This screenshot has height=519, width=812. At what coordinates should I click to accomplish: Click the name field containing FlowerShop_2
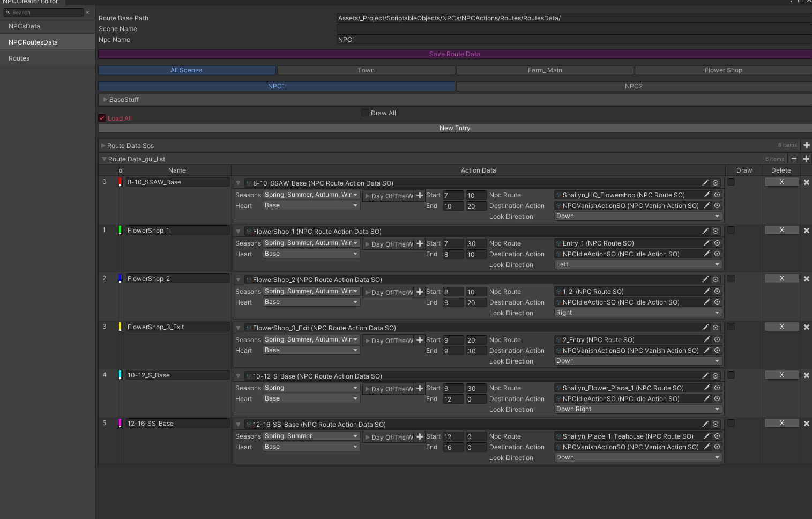(177, 279)
